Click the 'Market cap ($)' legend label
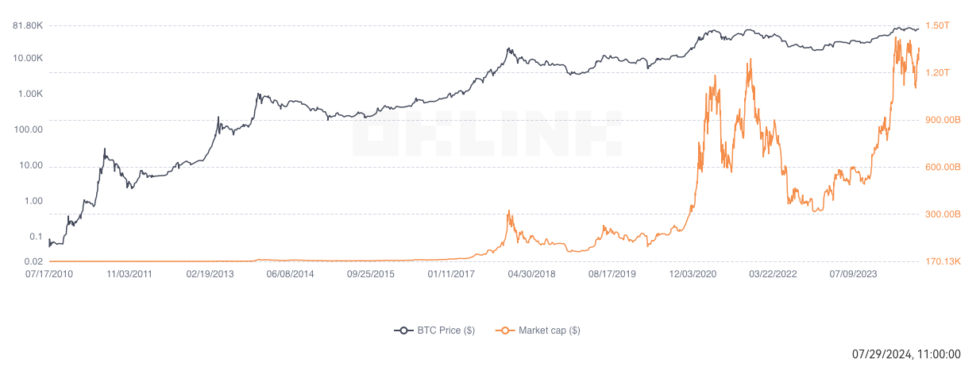This screenshot has width=980, height=371. (x=549, y=330)
